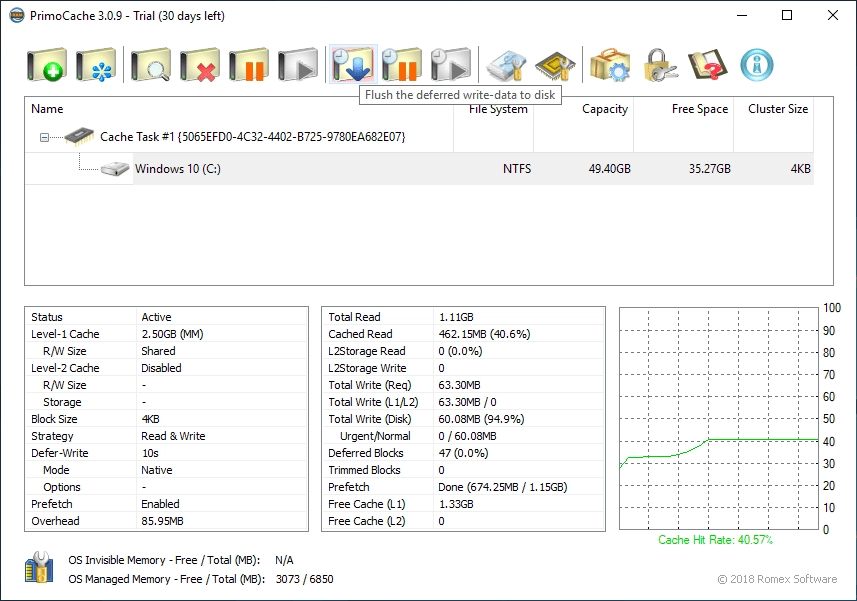Image resolution: width=857 pixels, height=601 pixels.
Task: Click the Cache Hit Rate 40.57% label
Action: 715,540
